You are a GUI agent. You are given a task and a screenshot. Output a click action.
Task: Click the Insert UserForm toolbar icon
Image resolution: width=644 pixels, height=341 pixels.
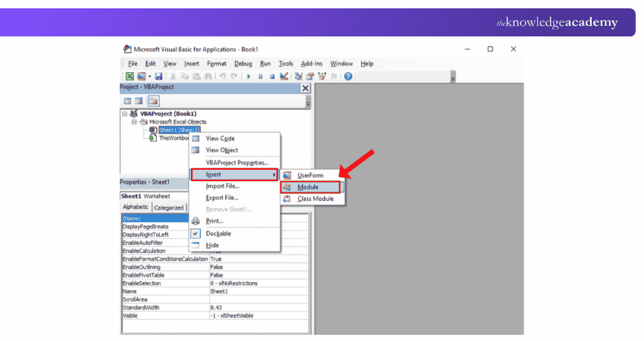click(141, 76)
